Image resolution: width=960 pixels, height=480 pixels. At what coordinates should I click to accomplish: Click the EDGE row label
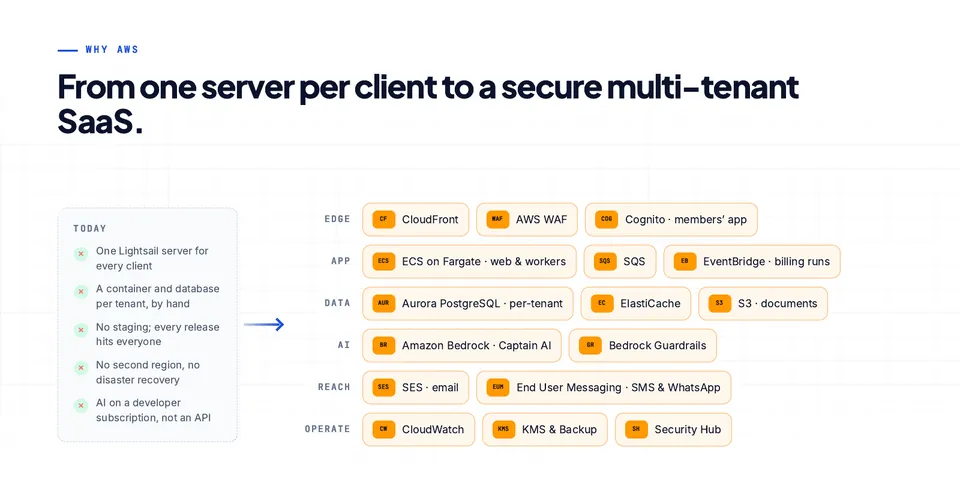337,219
